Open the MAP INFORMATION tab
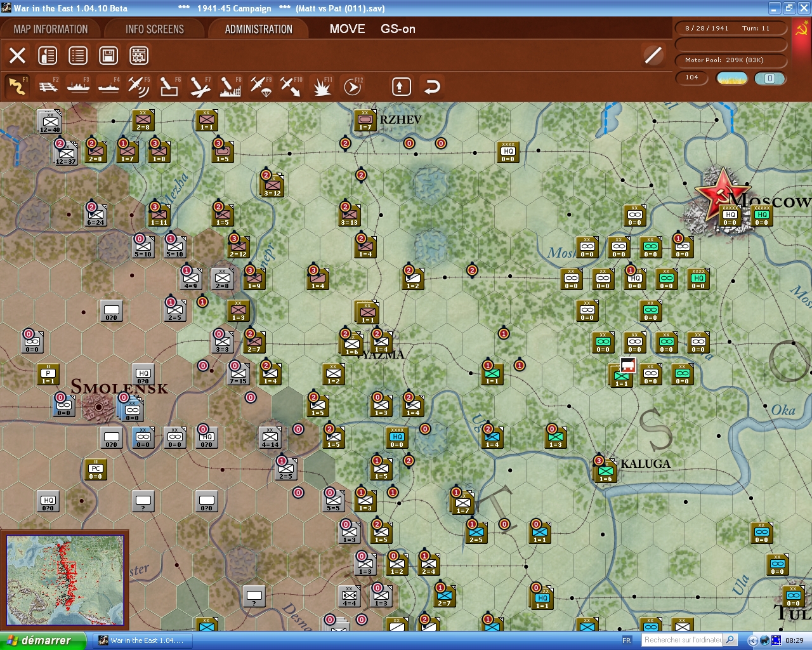This screenshot has width=812, height=650. pos(51,29)
